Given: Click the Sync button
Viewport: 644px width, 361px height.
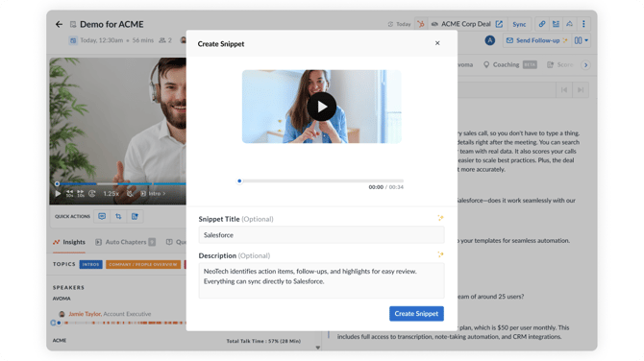Looking at the screenshot, I should coord(519,24).
